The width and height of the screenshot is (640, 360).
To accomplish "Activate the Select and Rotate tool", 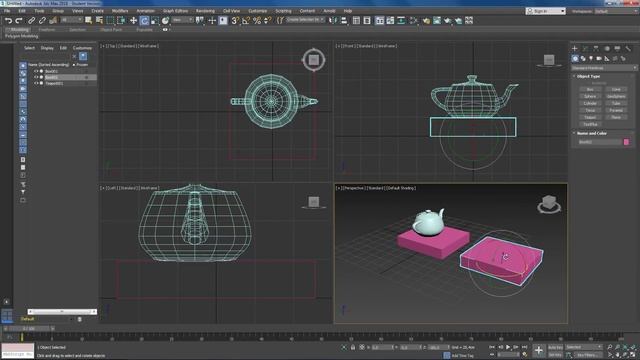I will tap(144, 20).
